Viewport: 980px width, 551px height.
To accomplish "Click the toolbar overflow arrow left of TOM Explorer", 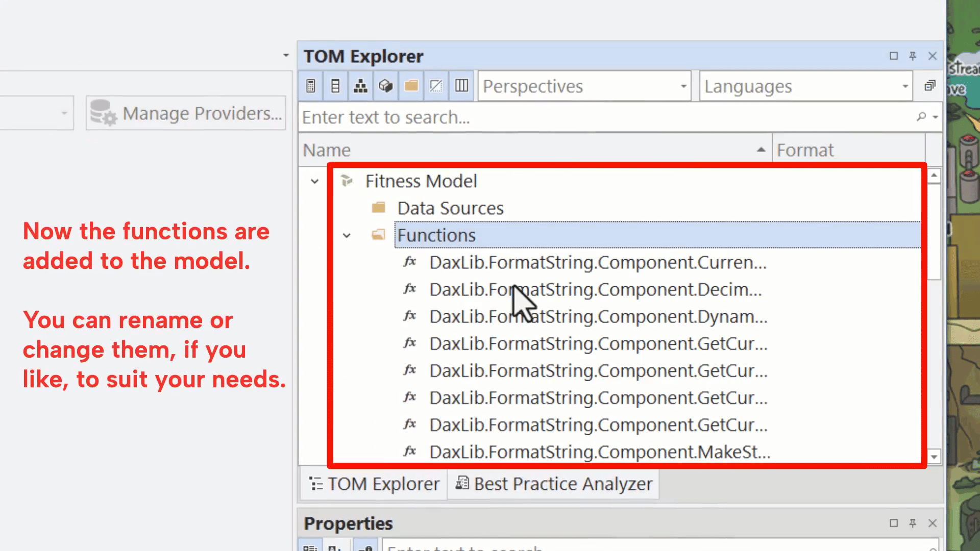I will pyautogui.click(x=286, y=55).
